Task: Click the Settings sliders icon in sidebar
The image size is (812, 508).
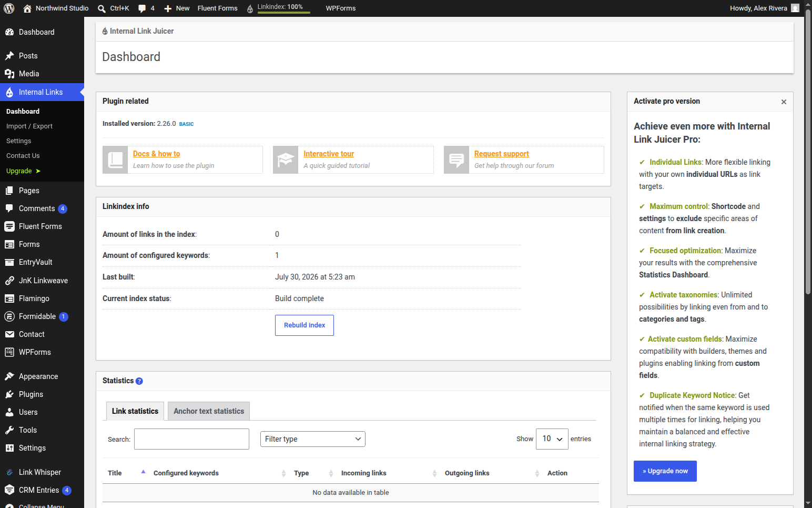Action: click(9, 448)
